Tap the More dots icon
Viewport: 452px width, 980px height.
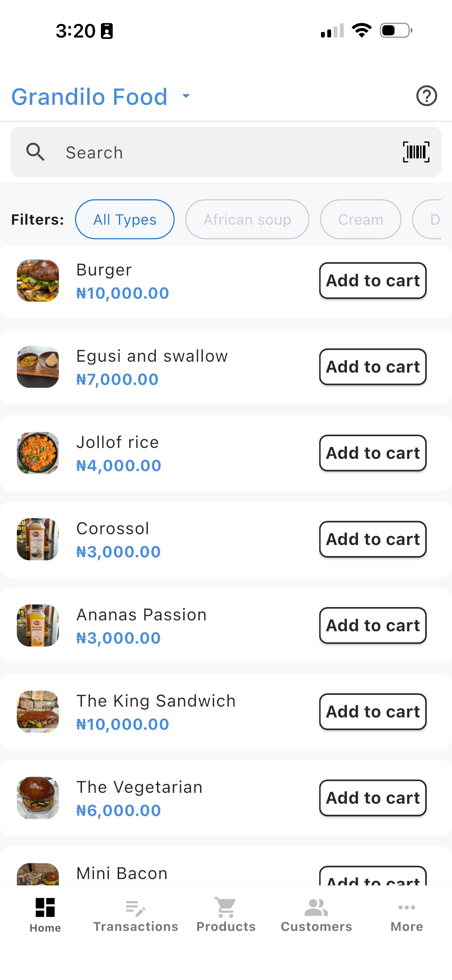pyautogui.click(x=406, y=907)
